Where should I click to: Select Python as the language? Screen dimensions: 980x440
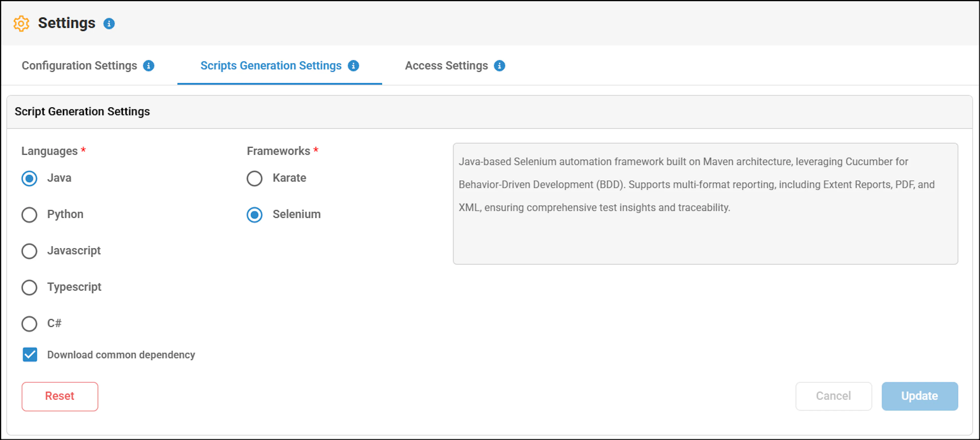[29, 215]
